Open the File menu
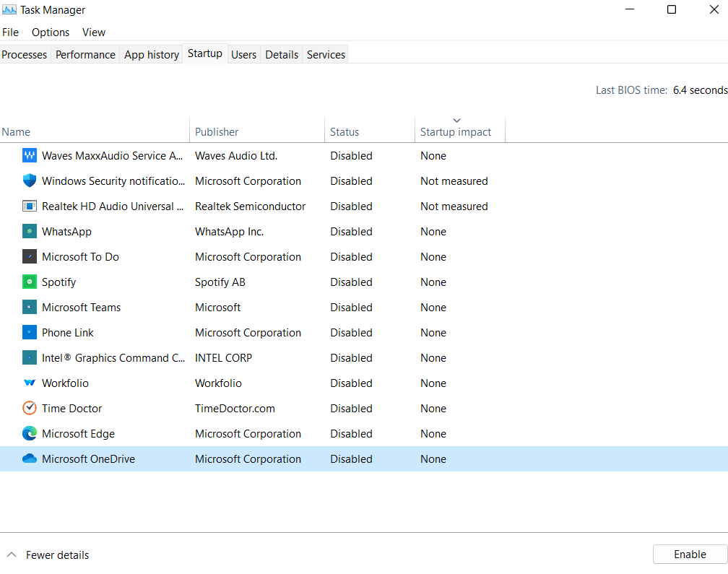 [10, 32]
